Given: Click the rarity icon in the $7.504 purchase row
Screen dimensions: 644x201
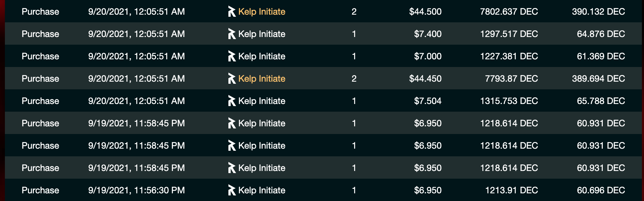Looking at the screenshot, I should coord(232,101).
